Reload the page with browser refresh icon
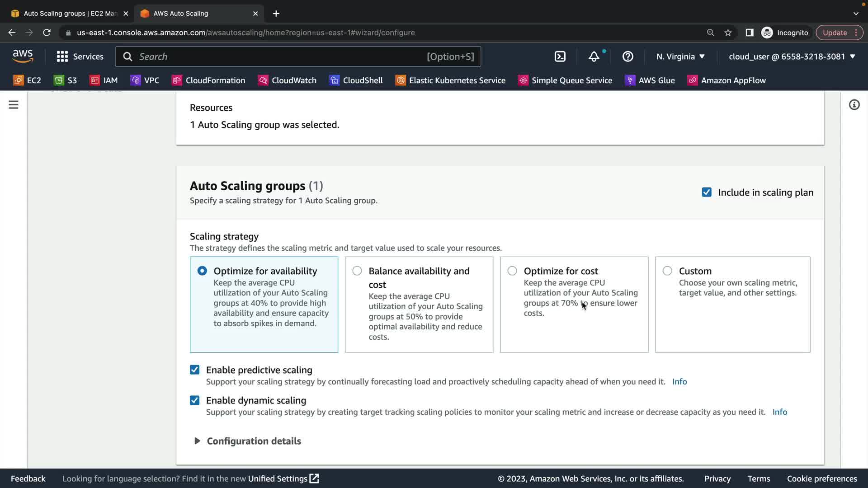Viewport: 868px width, 488px height. click(47, 33)
